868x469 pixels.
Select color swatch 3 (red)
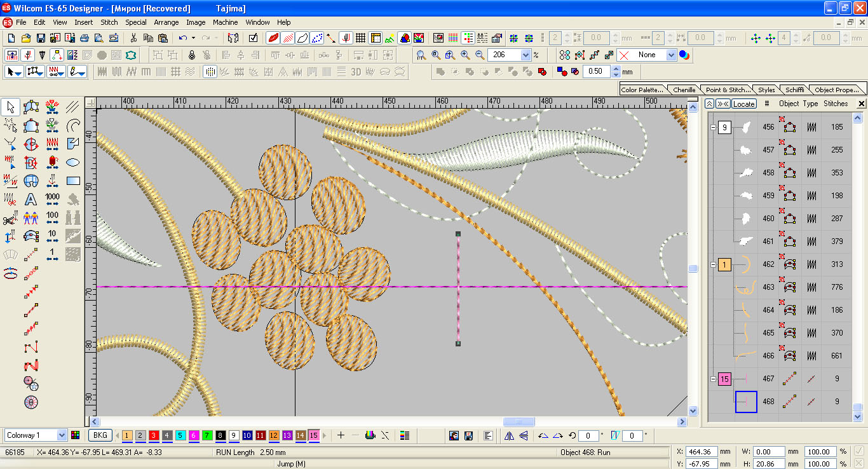pos(154,435)
